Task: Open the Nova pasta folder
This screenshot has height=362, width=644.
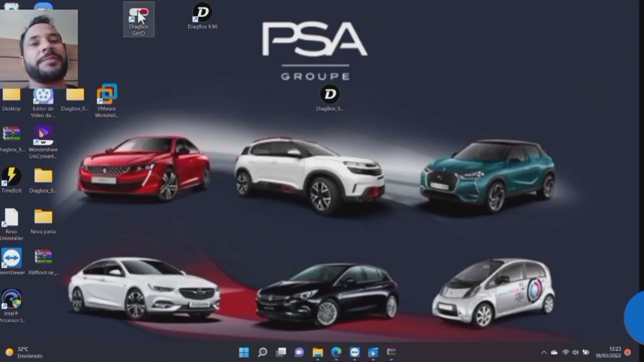Action: pos(43,221)
